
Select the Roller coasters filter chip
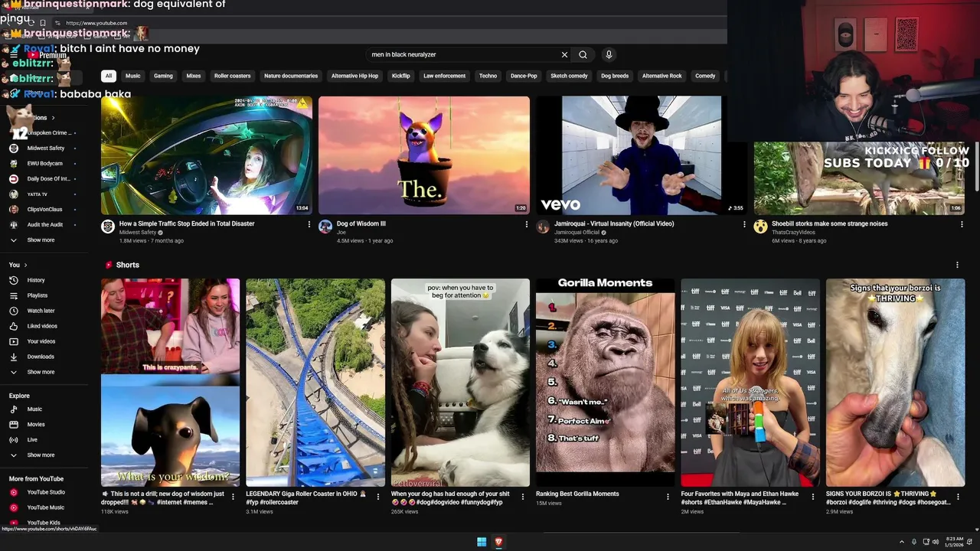coord(233,76)
